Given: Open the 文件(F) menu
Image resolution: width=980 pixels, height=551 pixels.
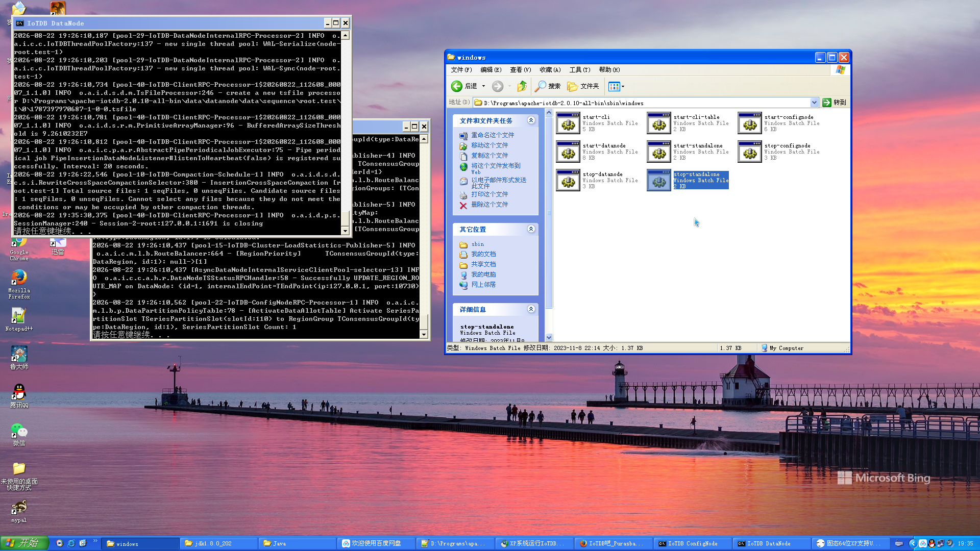Looking at the screenshot, I should pyautogui.click(x=461, y=70).
